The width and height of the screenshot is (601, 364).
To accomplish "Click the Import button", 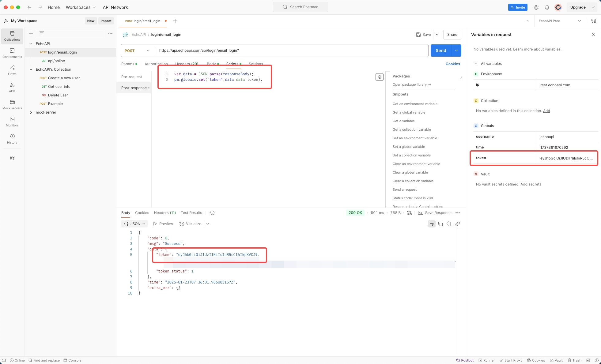I will 106,21.
